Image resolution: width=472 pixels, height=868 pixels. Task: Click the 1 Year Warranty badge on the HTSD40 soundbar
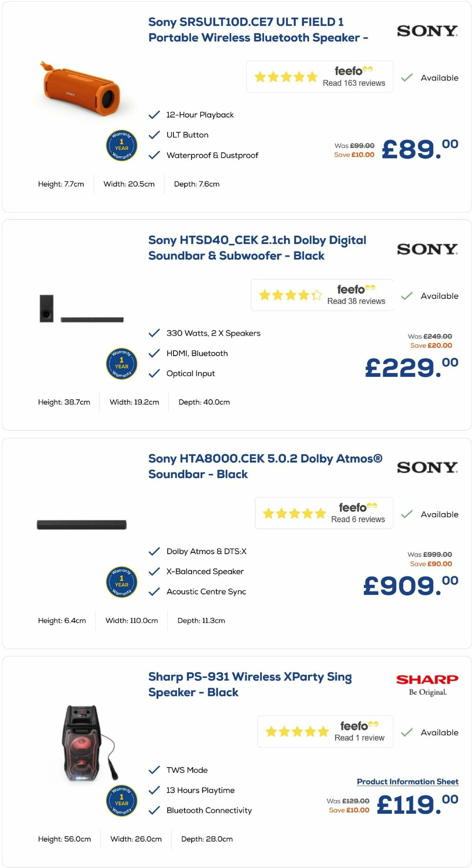click(x=122, y=364)
